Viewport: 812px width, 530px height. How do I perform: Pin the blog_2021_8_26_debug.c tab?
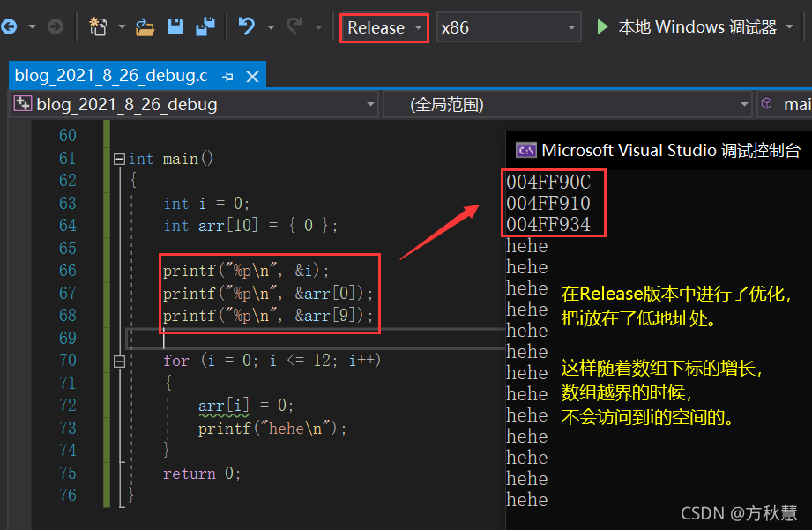tap(227, 77)
